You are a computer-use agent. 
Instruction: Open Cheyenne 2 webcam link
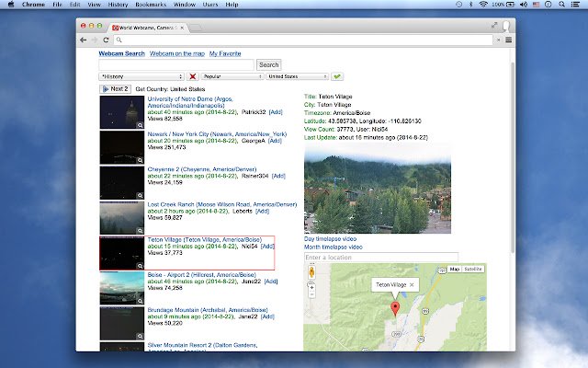[202, 169]
